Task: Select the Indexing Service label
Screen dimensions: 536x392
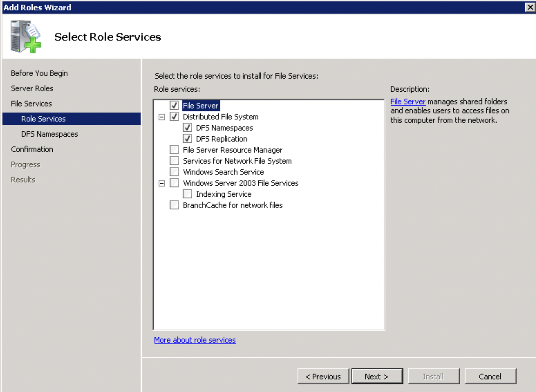Action: click(x=224, y=194)
